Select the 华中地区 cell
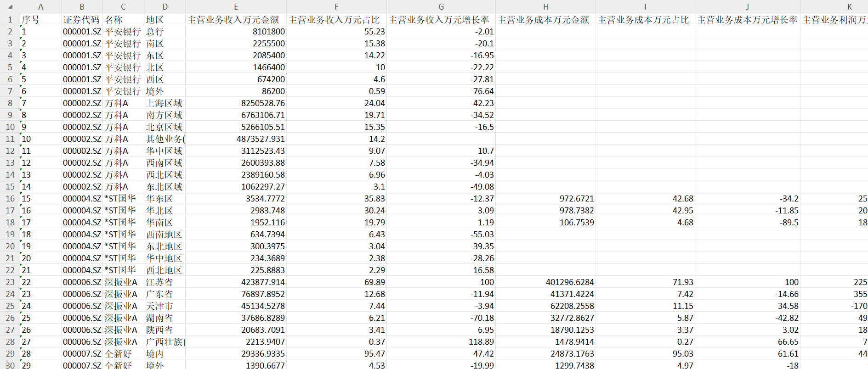The image size is (868, 369). point(165,258)
